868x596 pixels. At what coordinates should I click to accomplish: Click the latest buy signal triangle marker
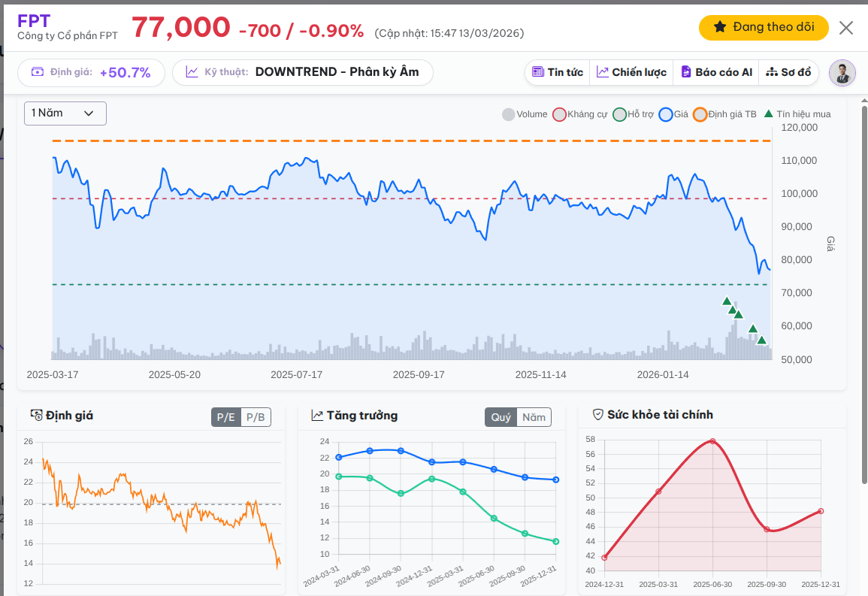click(761, 340)
